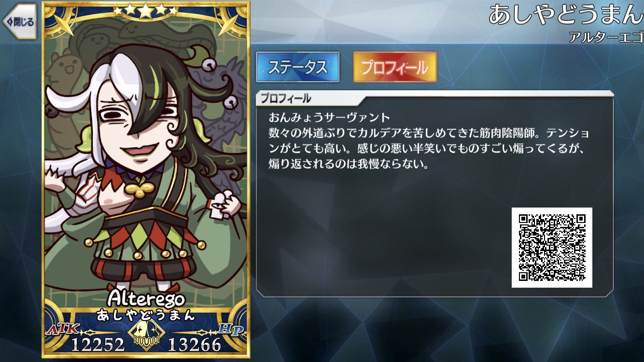Click the アルターエゴ class label
Image resolution: width=644 pixels, height=362 pixels.
point(606,37)
